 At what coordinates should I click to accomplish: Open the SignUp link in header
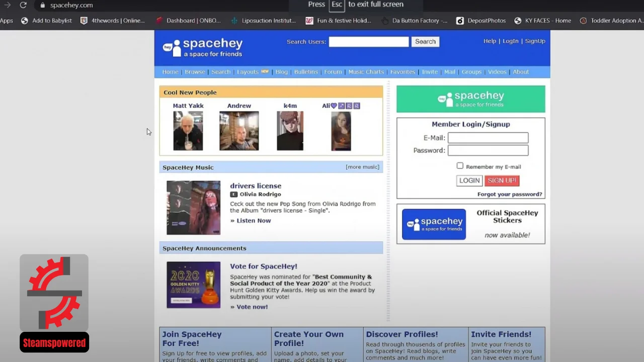tap(535, 41)
